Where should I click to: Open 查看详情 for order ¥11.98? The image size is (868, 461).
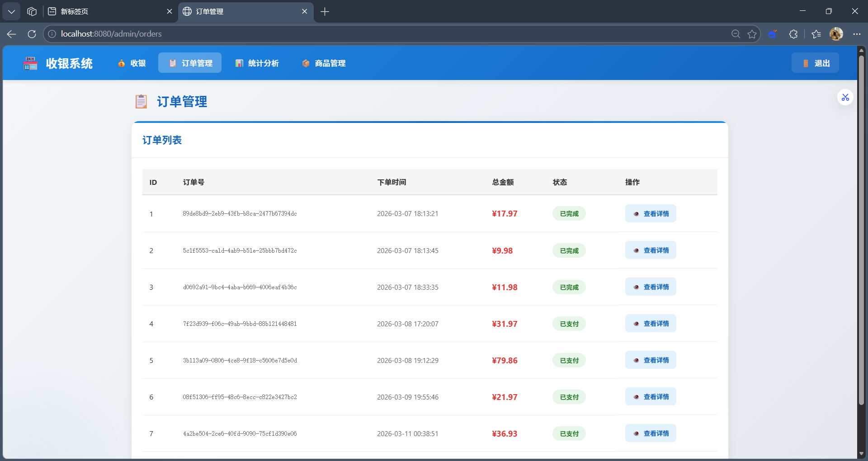651,287
